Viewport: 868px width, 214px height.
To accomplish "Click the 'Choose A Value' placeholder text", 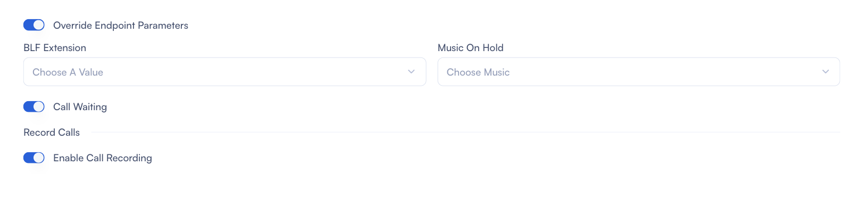I will [x=68, y=72].
